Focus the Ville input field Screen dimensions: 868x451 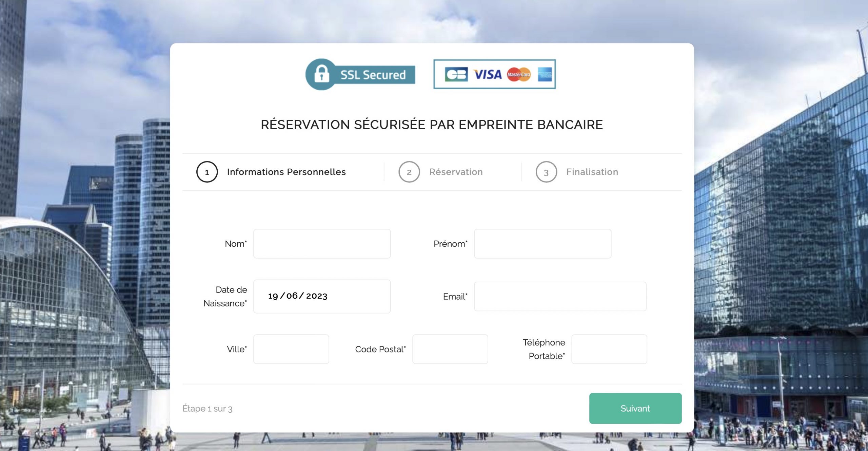point(291,349)
